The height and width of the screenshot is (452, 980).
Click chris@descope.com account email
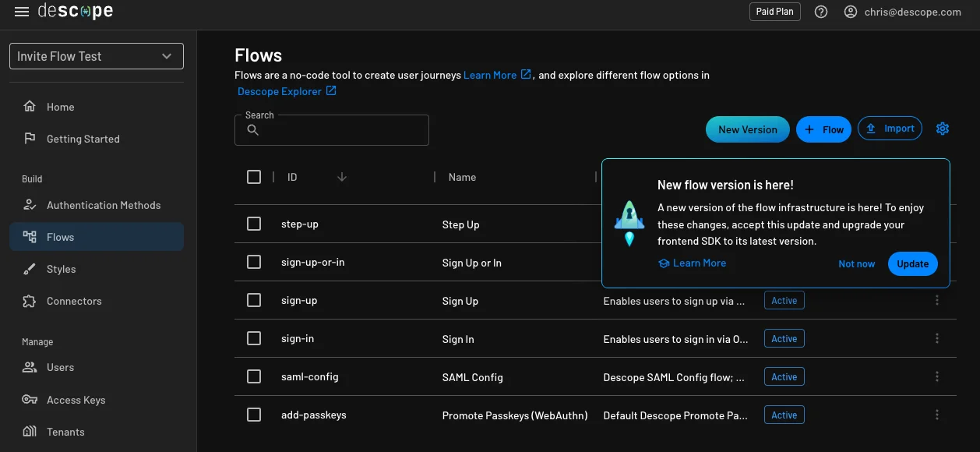(913, 12)
